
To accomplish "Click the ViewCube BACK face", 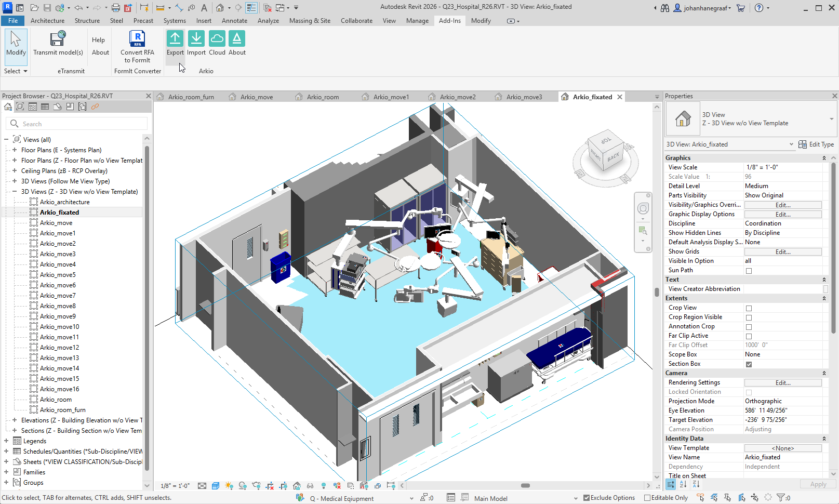I will pos(613,156).
